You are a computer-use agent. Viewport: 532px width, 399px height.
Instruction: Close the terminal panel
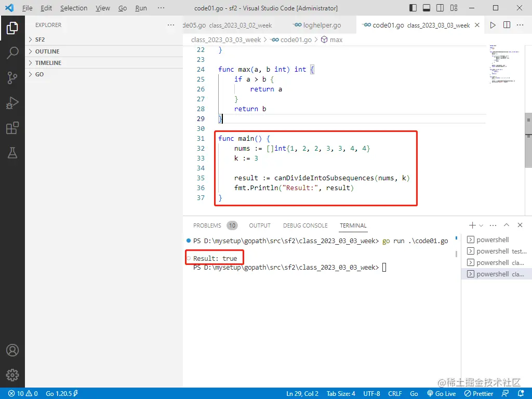pos(520,225)
